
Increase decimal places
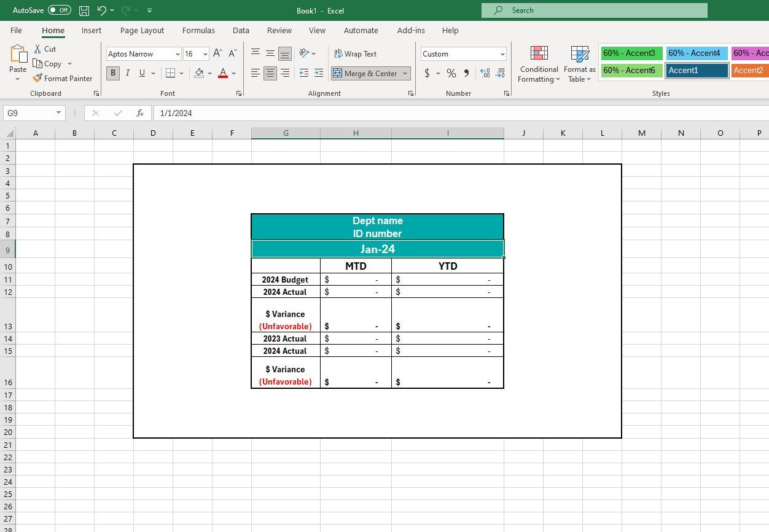coord(485,73)
